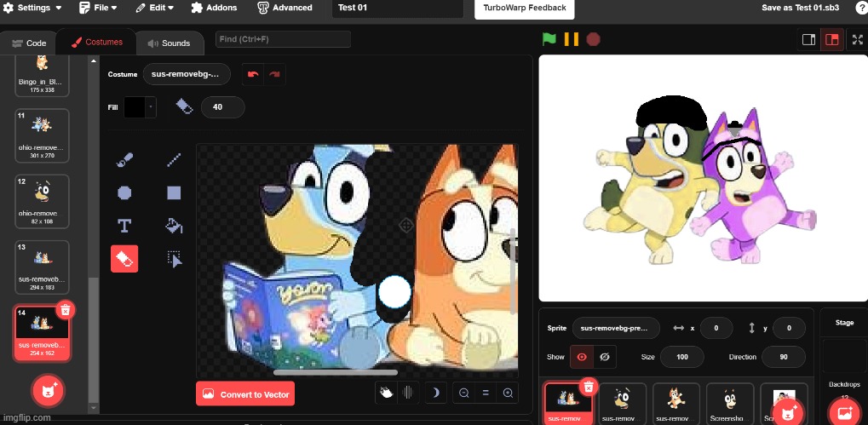The image size is (868, 425).
Task: Select the Line tool
Action: tap(174, 160)
